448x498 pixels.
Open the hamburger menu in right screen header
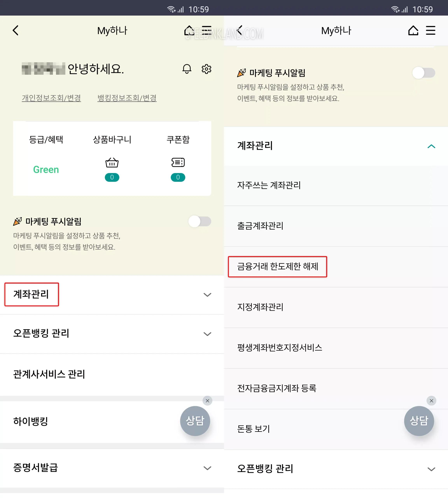pos(430,31)
